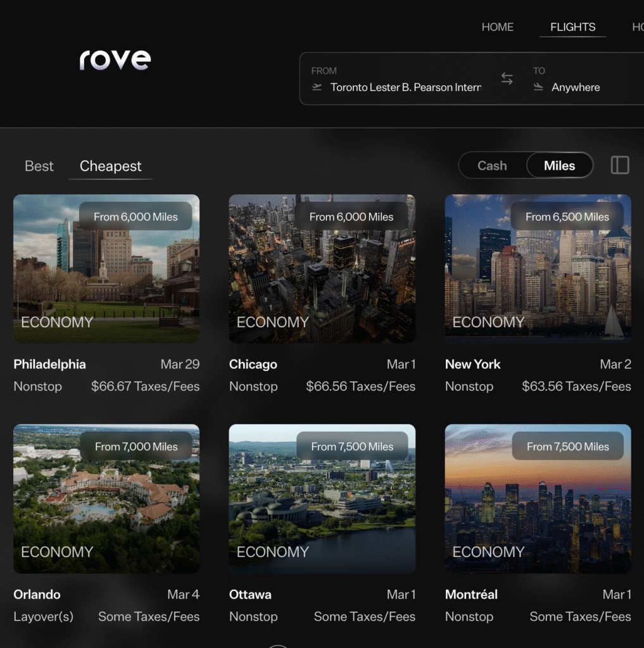Select the Cheapest sorting tab
The width and height of the screenshot is (644, 648).
pos(110,166)
